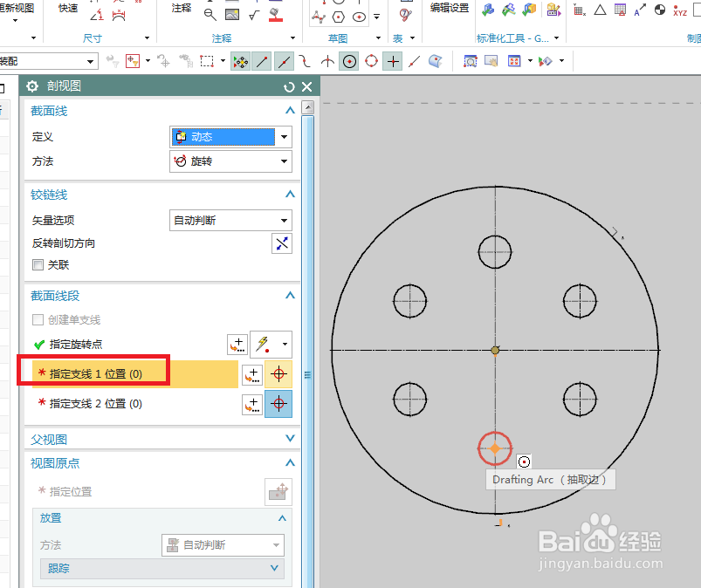Image resolution: width=701 pixels, height=588 pixels.
Task: Click 反转剖切方向 reverse button
Action: (282, 243)
